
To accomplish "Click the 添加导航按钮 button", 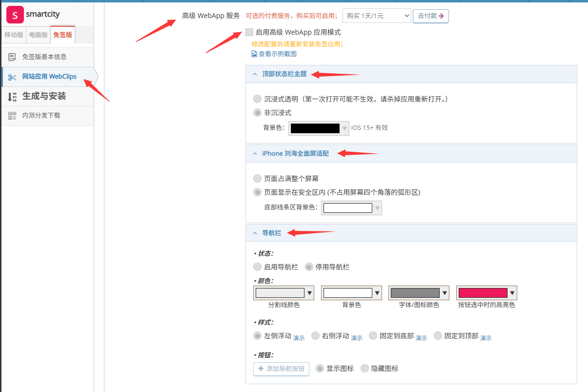I will 281,369.
